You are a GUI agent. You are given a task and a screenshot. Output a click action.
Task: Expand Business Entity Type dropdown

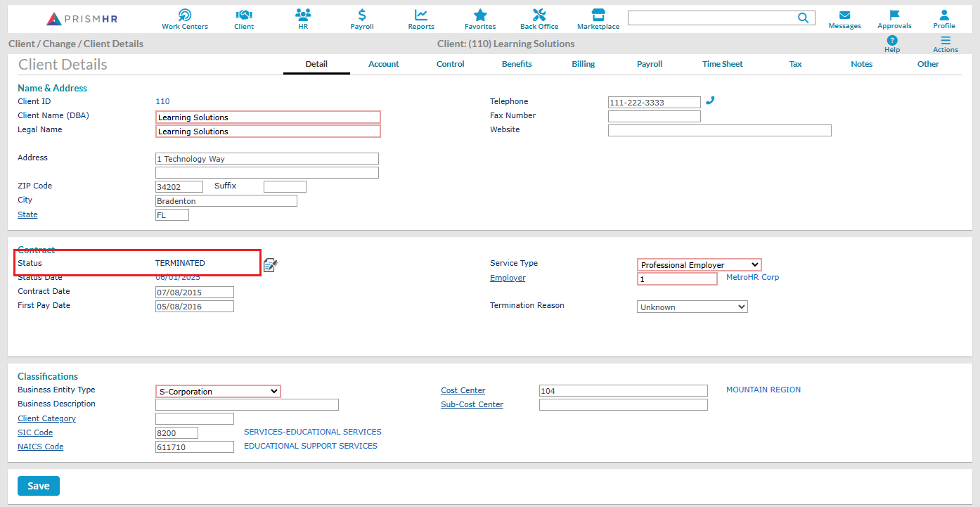pyautogui.click(x=218, y=392)
